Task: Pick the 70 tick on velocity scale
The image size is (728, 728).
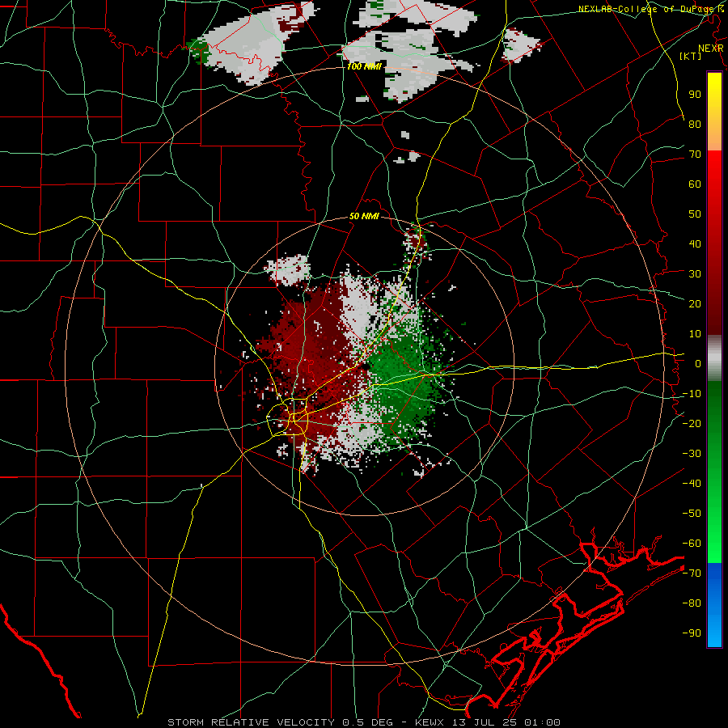Action: point(695,154)
